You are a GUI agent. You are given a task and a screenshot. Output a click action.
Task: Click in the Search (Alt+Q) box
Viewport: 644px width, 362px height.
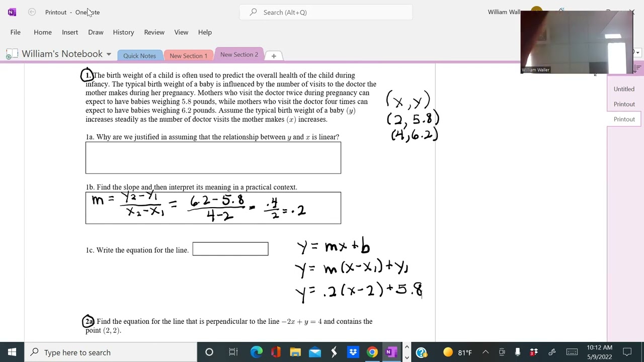click(326, 12)
